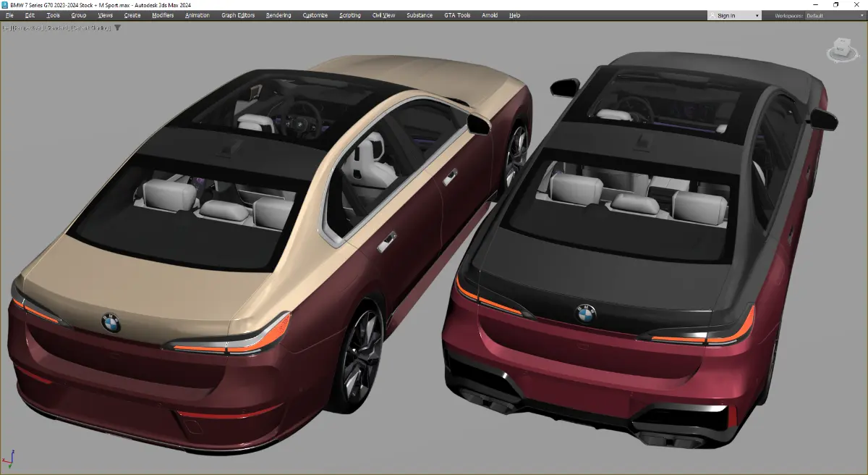Open the Graph Editors menu
This screenshot has height=475, width=868.
pyautogui.click(x=238, y=15)
